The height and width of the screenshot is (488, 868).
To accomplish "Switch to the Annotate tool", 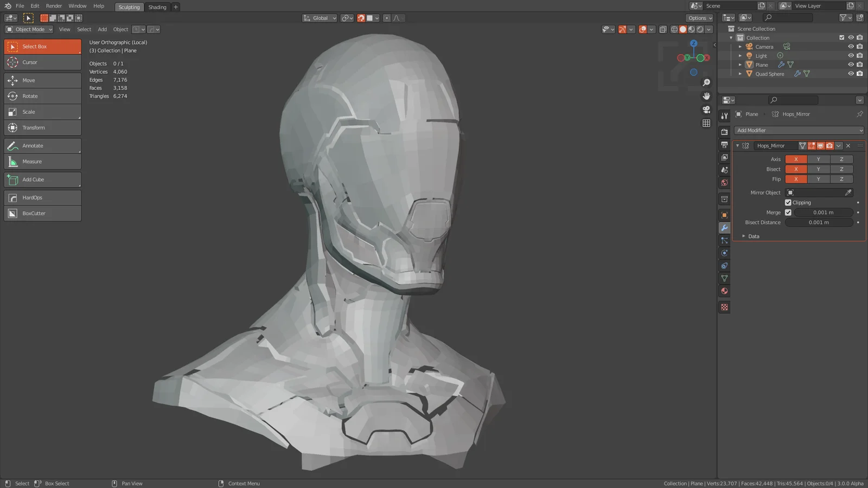I will 42,145.
